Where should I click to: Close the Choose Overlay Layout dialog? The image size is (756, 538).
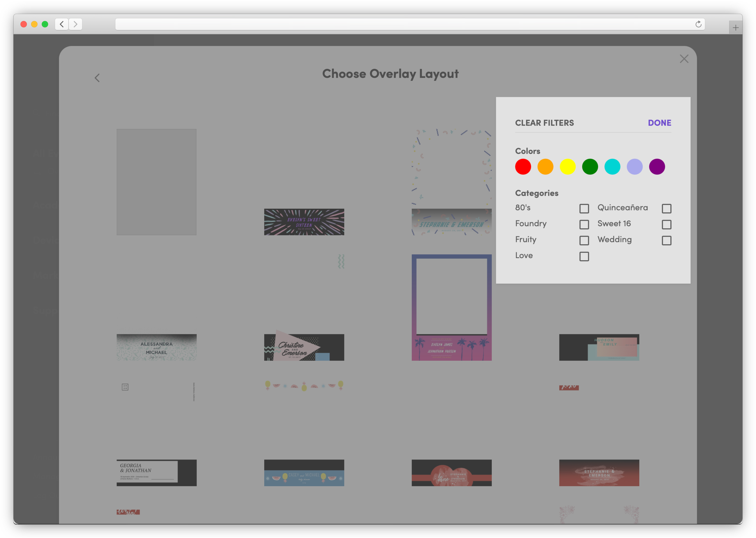point(684,59)
